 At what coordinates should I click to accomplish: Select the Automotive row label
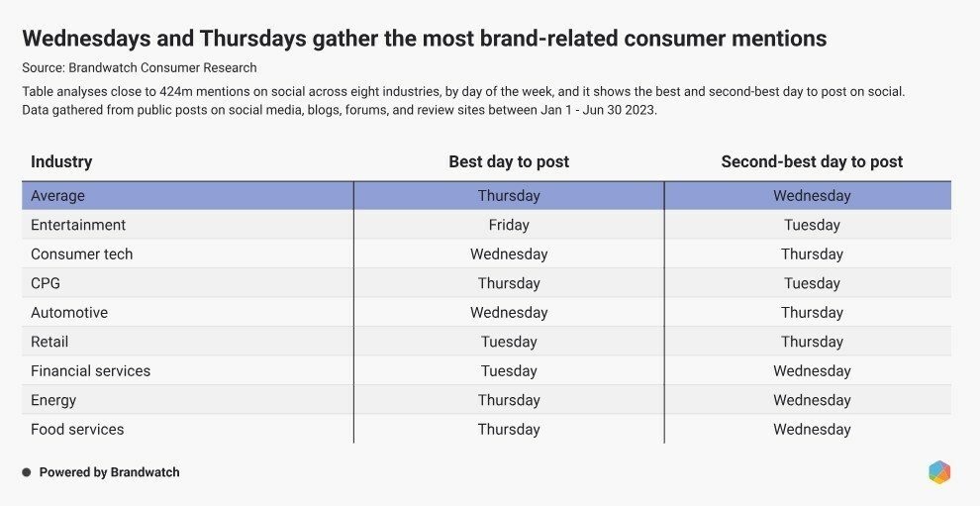(x=69, y=313)
